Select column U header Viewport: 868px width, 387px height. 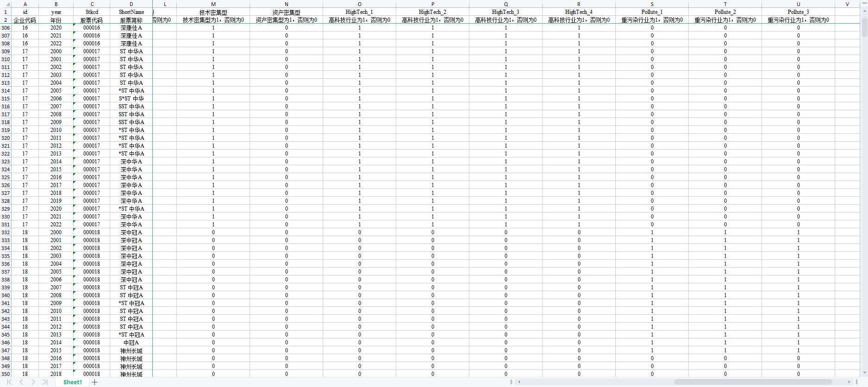799,4
